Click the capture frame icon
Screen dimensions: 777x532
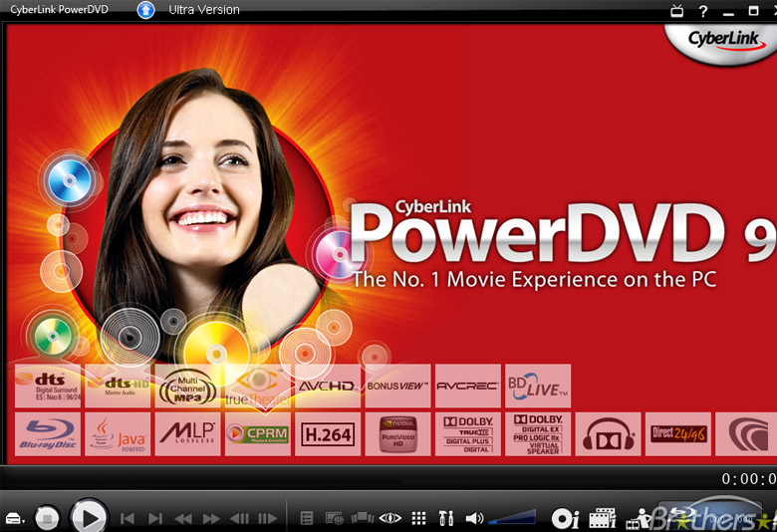[x=335, y=518]
